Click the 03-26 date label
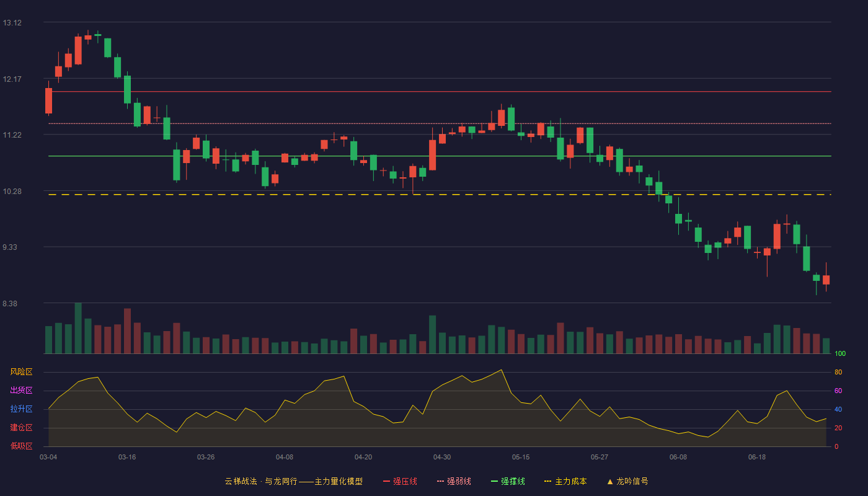 [206, 457]
